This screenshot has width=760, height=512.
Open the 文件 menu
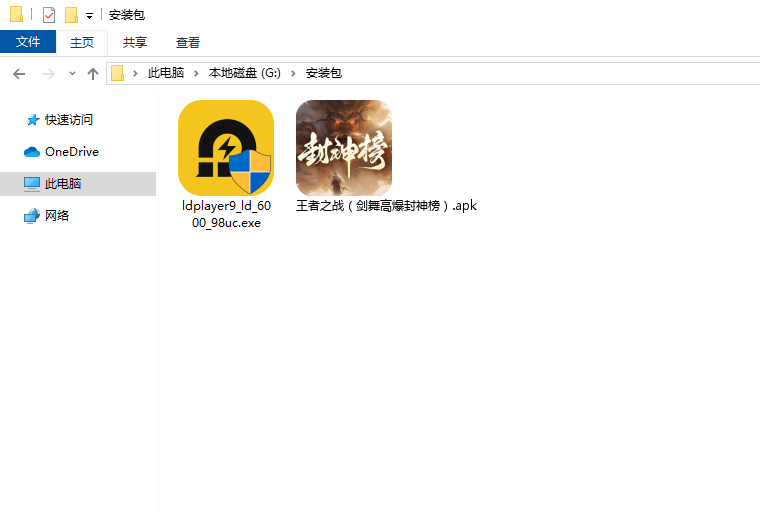[x=28, y=42]
